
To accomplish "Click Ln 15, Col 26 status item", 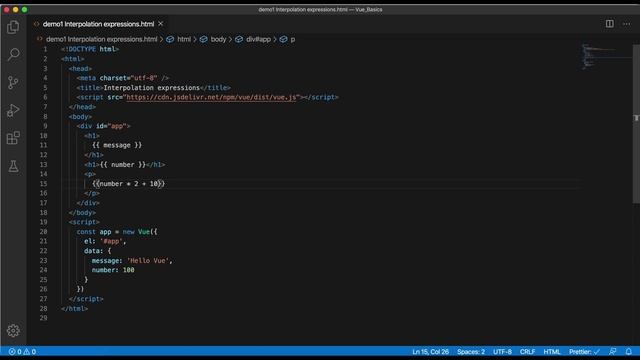I will 430,352.
